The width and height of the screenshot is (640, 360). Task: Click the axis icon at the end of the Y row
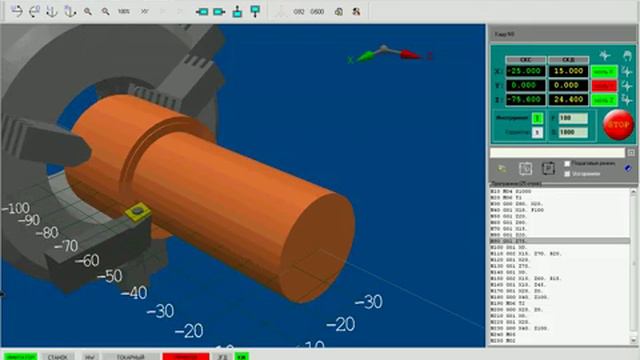click(627, 86)
